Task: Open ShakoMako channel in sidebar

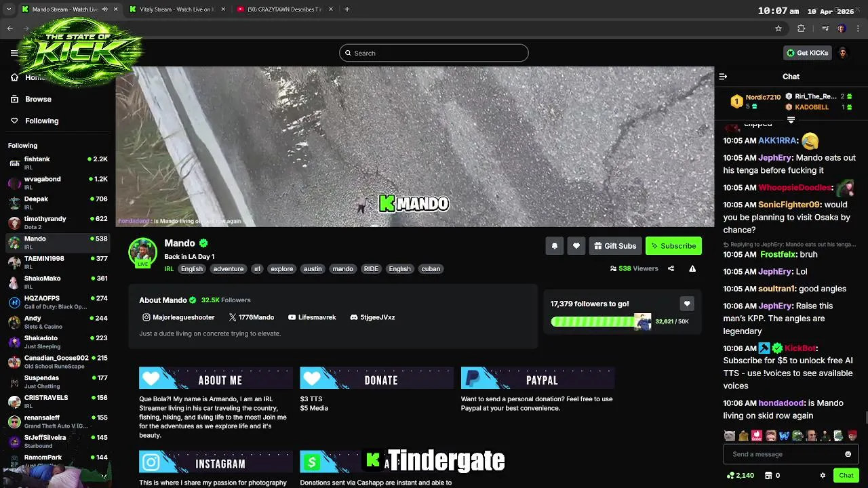Action: tap(58, 282)
